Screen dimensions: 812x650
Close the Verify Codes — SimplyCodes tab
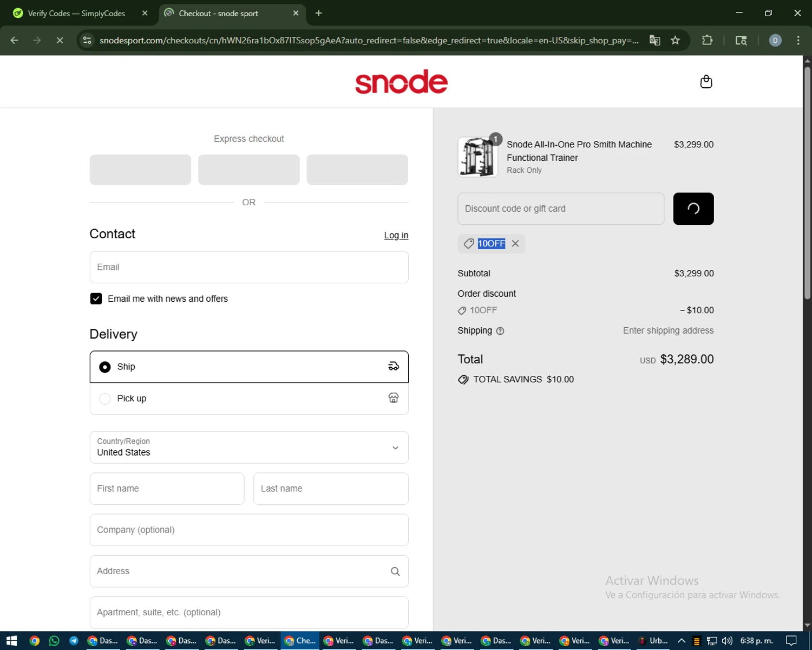coord(145,13)
